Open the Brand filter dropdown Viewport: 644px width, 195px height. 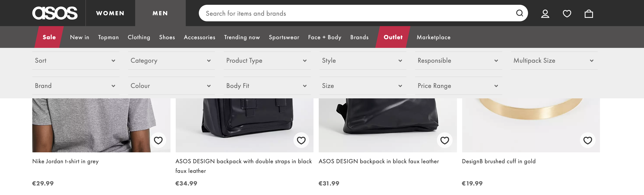(76, 86)
